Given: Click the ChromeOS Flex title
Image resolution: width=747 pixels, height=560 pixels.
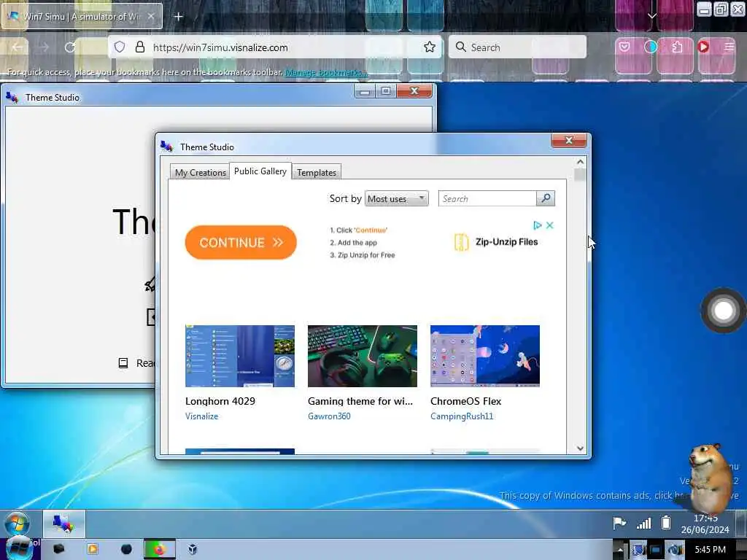Looking at the screenshot, I should point(465,401).
